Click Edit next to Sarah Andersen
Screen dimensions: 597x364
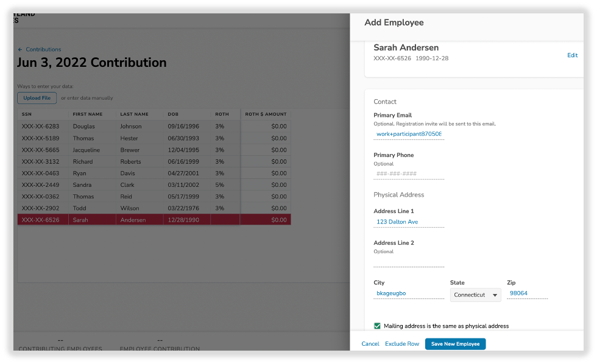click(x=572, y=55)
